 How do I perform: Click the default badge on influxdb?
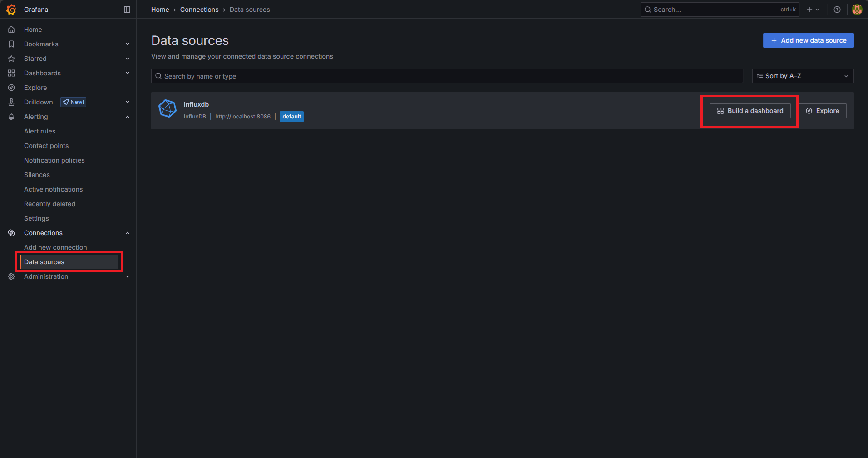click(291, 117)
